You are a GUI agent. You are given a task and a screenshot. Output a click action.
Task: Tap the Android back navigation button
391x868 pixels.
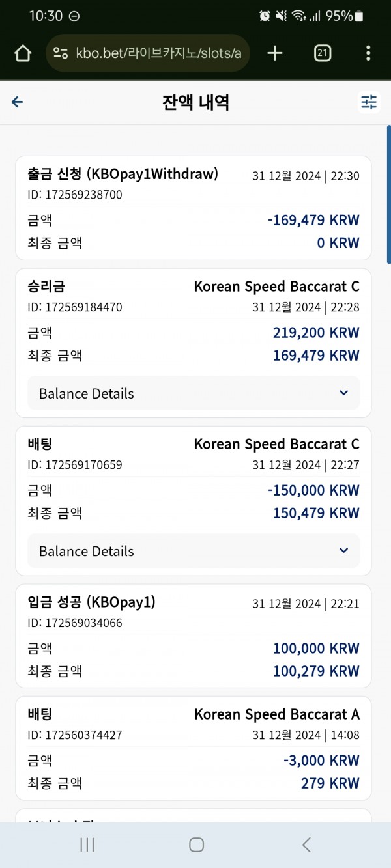[306, 845]
